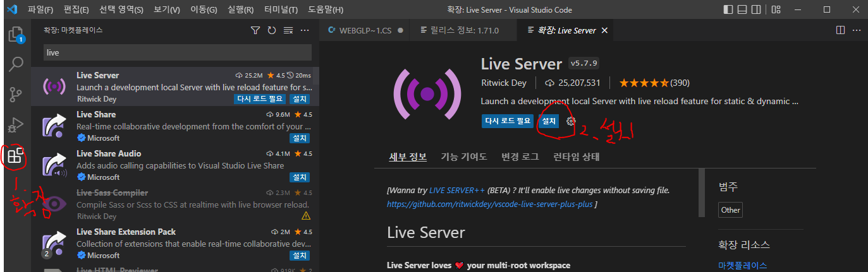Switch to the 릴리스 정보: 1.71.0 tab
868x272 pixels.
[463, 30]
